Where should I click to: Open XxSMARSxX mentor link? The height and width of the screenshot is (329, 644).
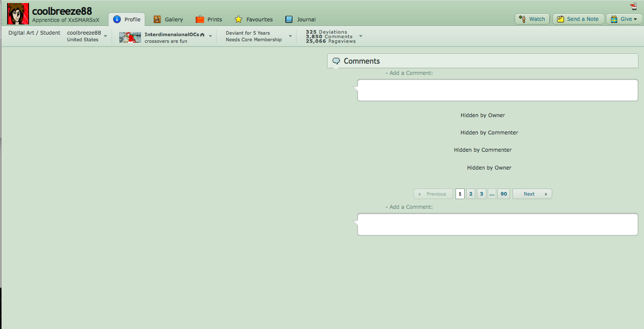(x=84, y=20)
